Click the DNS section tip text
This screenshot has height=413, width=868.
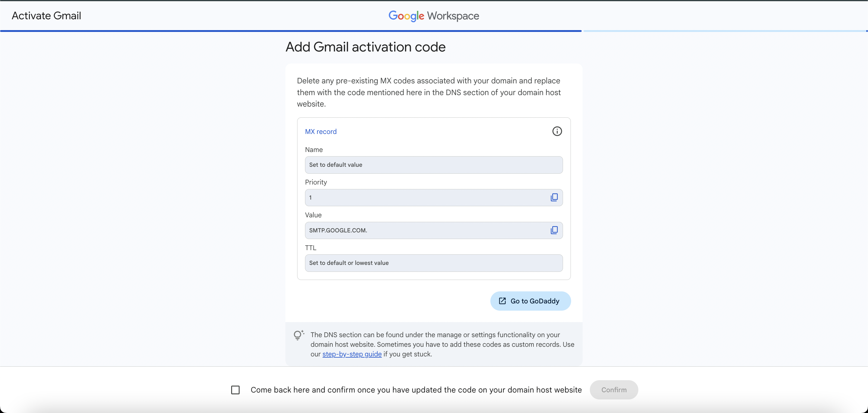[442, 344]
